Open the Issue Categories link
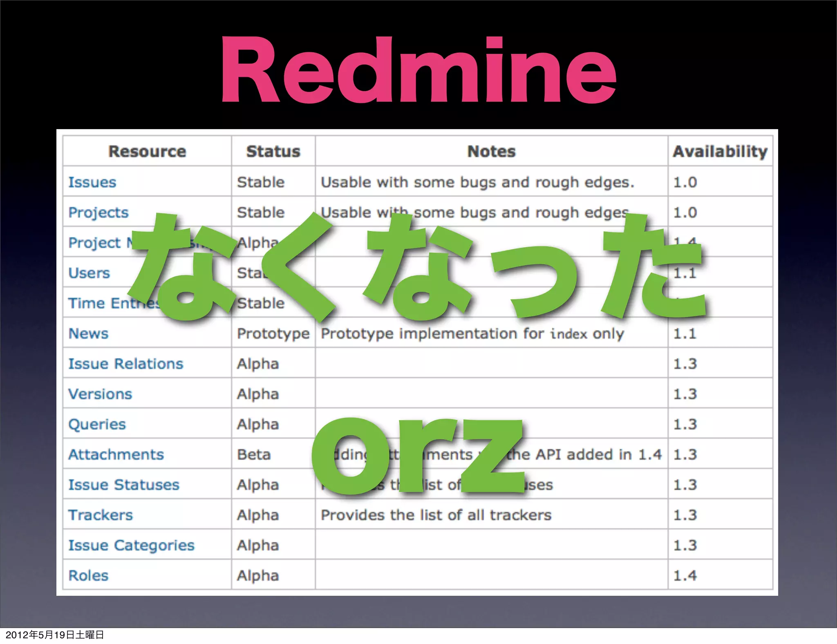 [131, 546]
